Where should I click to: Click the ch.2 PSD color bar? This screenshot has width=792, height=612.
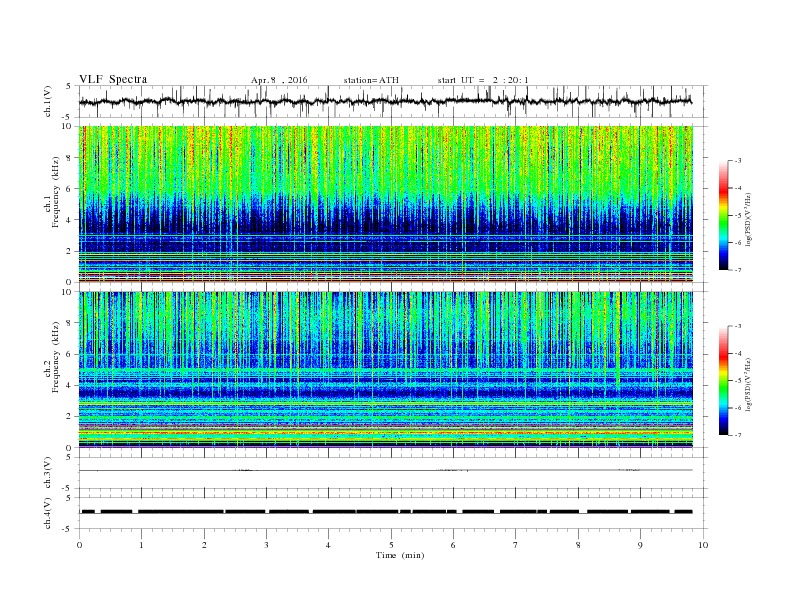click(x=723, y=380)
